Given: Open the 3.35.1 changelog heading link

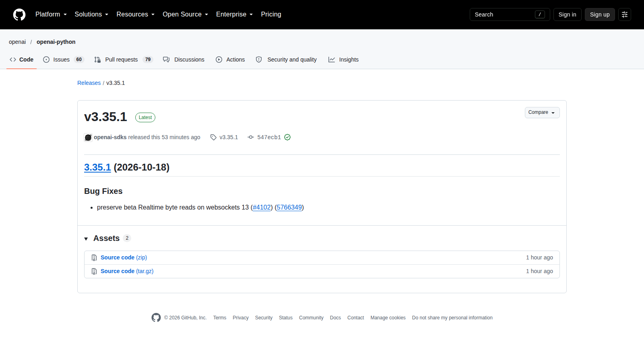Looking at the screenshot, I should point(97,167).
